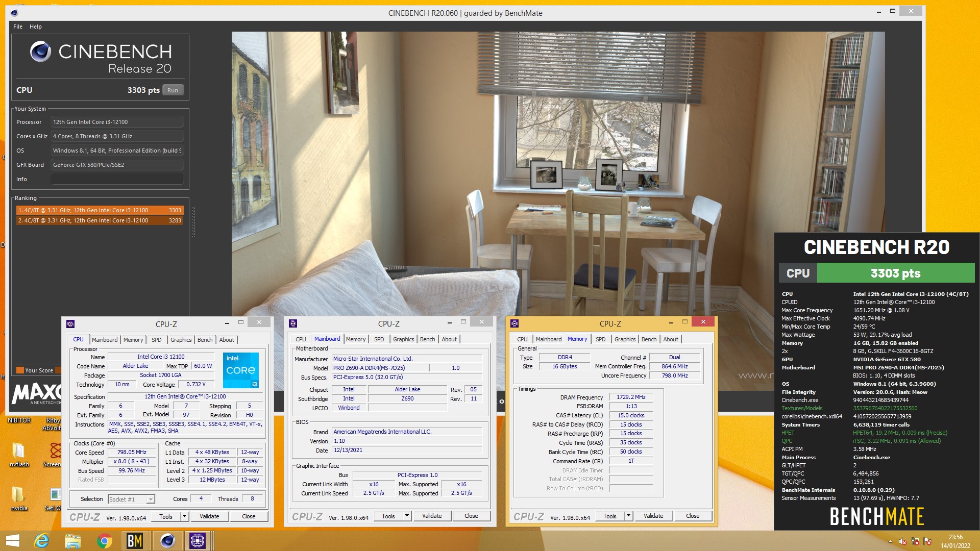Select ranking entry 1 scoring 3303
Screen dimensions: 980x551
[x=100, y=210]
